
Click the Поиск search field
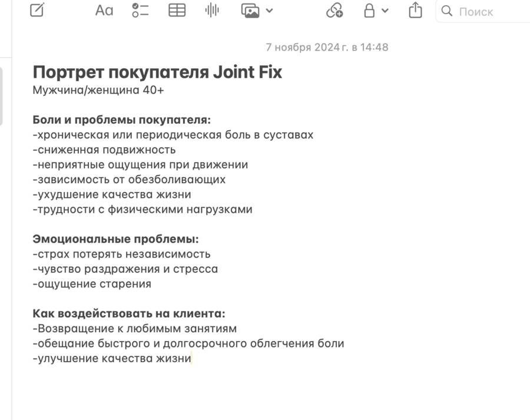(x=483, y=12)
